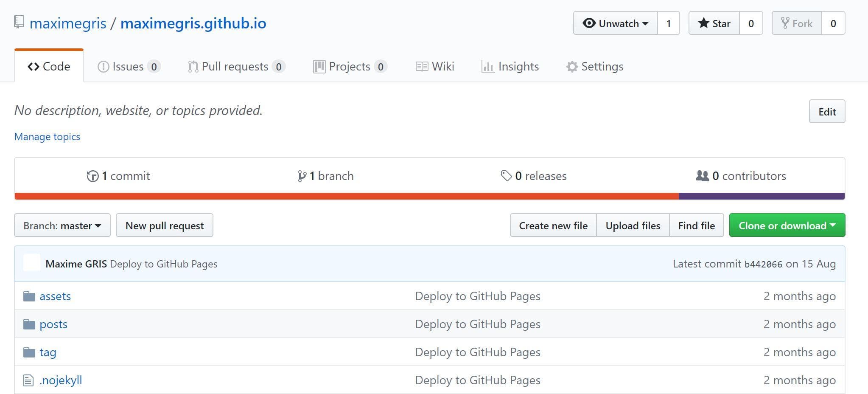Open the 1 branch link
Screen dimensions: 868x394
[326, 176]
